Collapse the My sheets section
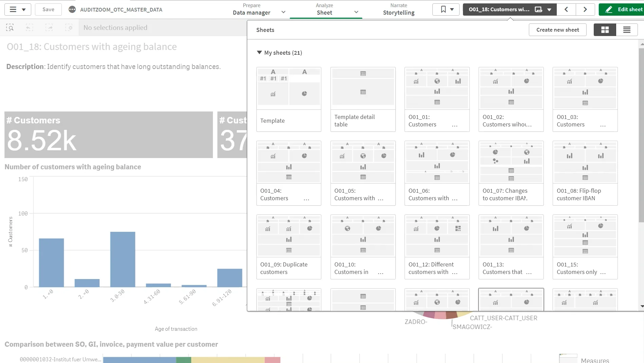This screenshot has width=644, height=363. (259, 52)
